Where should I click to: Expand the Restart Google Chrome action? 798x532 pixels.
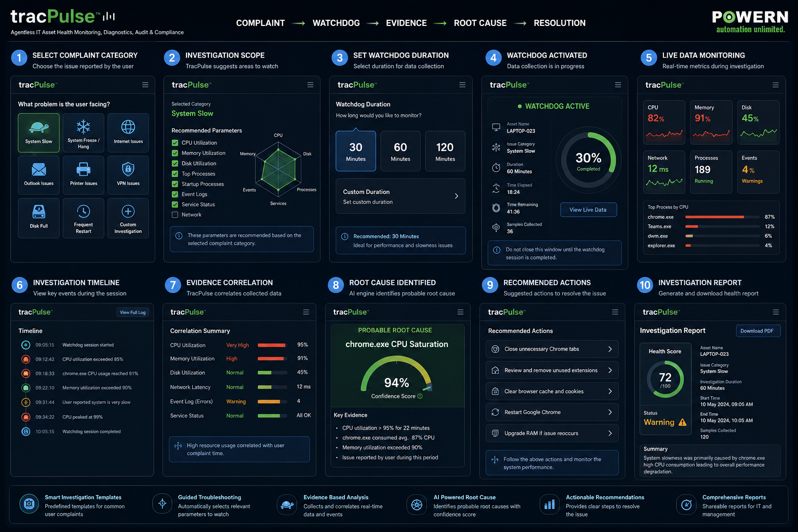coord(552,412)
